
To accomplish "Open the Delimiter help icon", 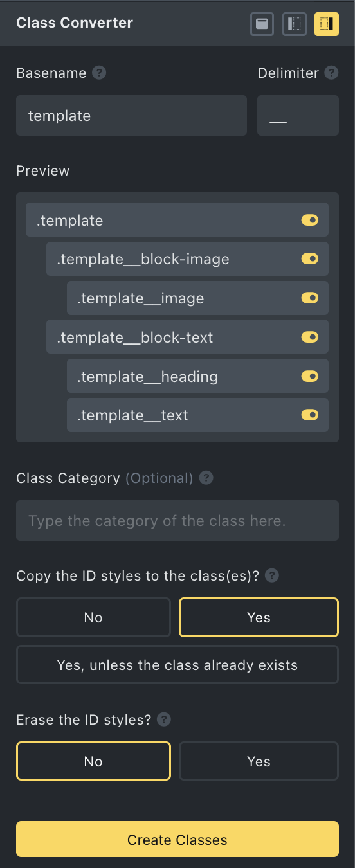I will (x=331, y=73).
